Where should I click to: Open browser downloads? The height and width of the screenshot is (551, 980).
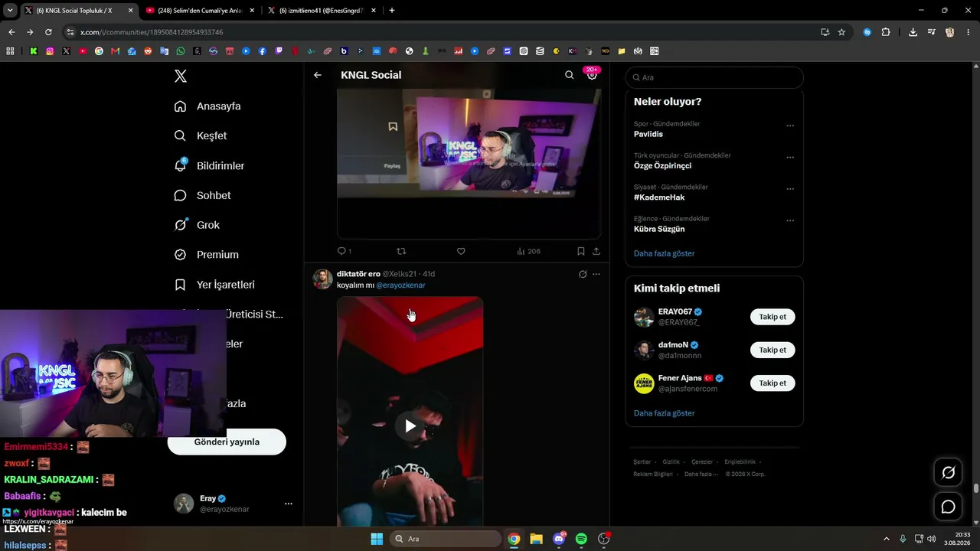point(913,32)
